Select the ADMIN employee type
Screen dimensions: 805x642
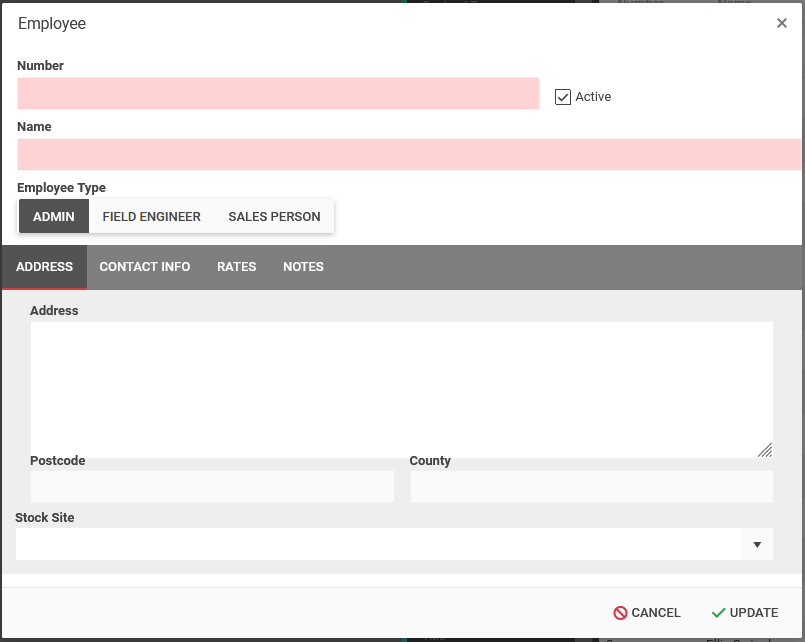[54, 217]
